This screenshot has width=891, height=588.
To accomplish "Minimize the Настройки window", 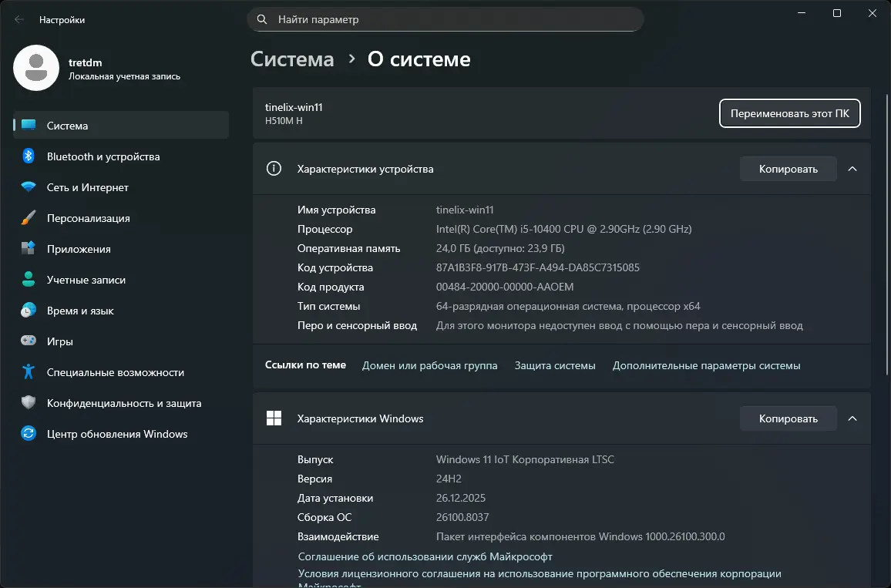I will [x=802, y=13].
